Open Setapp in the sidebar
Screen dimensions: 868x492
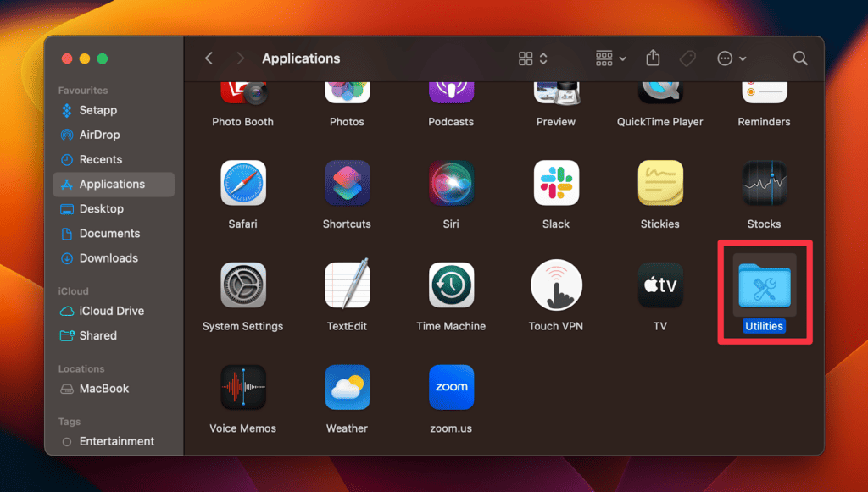pyautogui.click(x=114, y=110)
